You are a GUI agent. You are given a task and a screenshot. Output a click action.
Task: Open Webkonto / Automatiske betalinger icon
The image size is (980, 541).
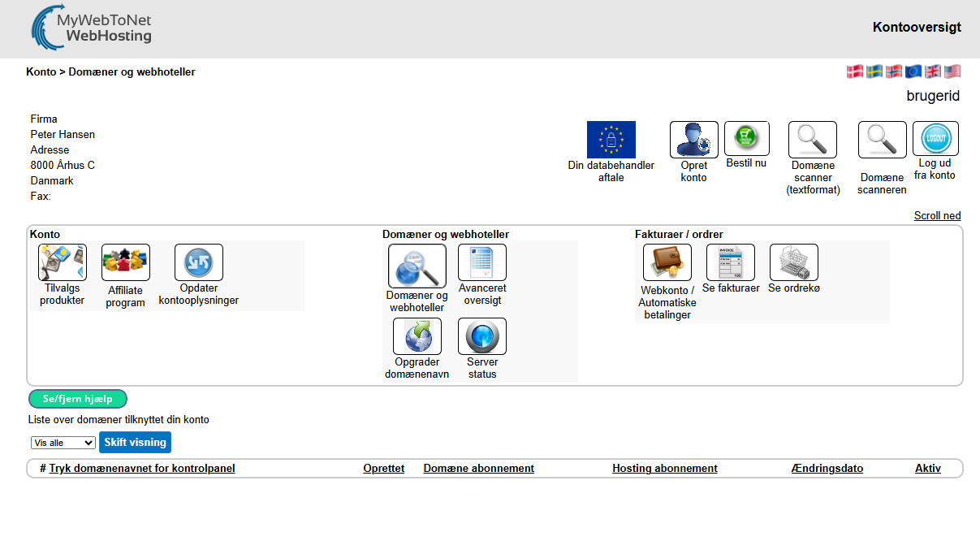667,262
